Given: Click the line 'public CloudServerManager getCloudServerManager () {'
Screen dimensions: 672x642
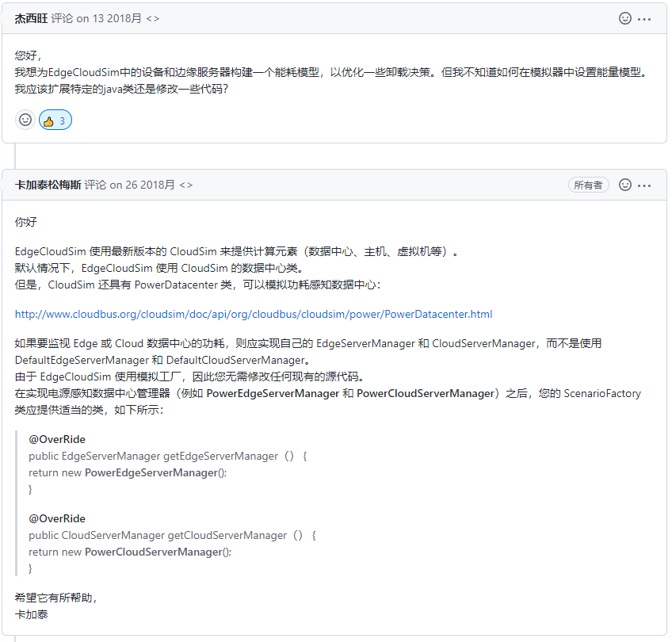Looking at the screenshot, I should 172,535.
